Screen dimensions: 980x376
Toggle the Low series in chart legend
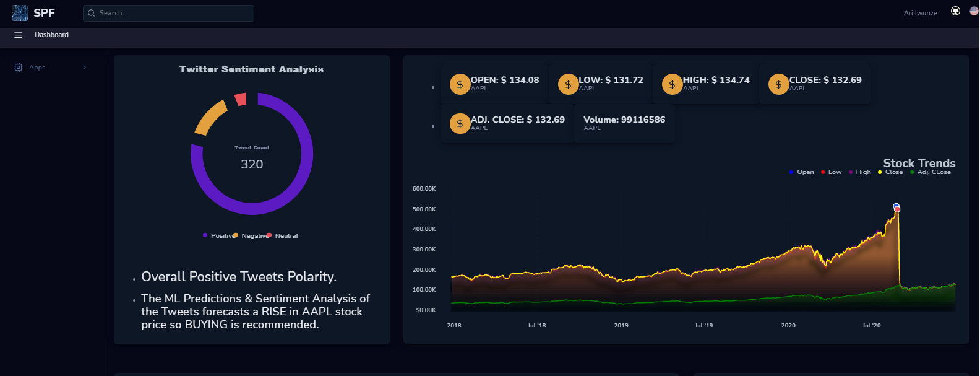tap(832, 172)
